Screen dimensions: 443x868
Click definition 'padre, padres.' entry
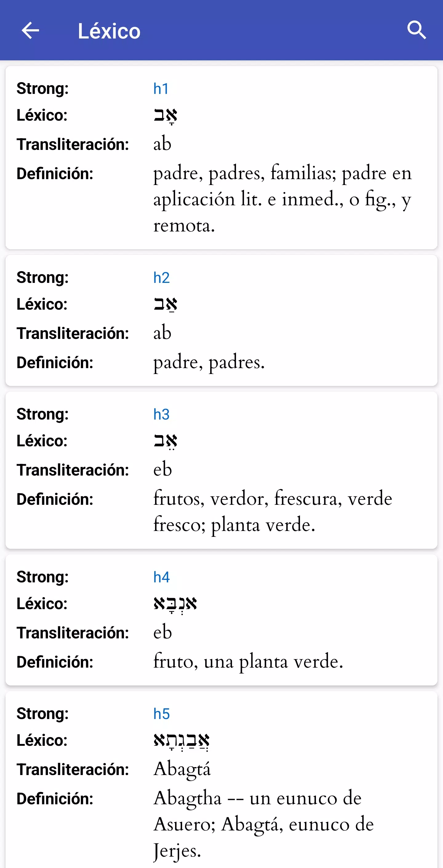(x=209, y=363)
